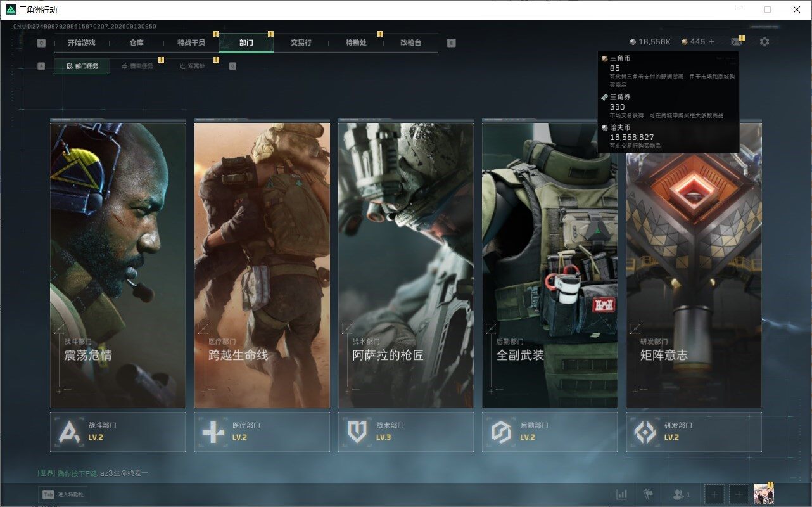The image size is (812, 507).
Task: Click the world chat message line
Action: tap(93, 473)
